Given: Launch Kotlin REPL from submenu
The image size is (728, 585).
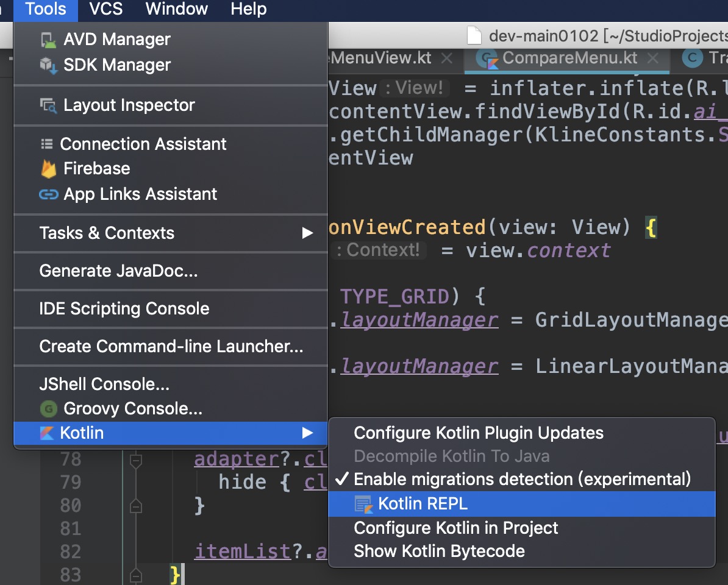Looking at the screenshot, I should (x=522, y=505).
